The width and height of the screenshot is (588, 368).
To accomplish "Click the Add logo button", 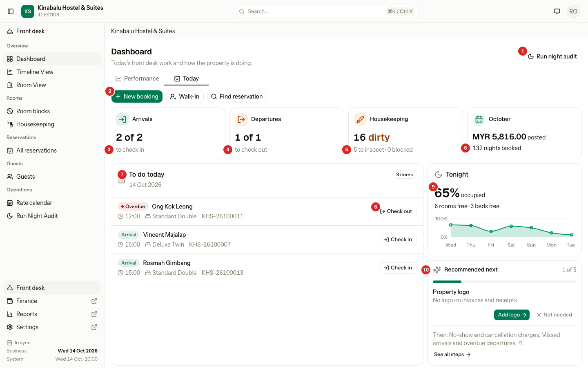I will 512,315.
